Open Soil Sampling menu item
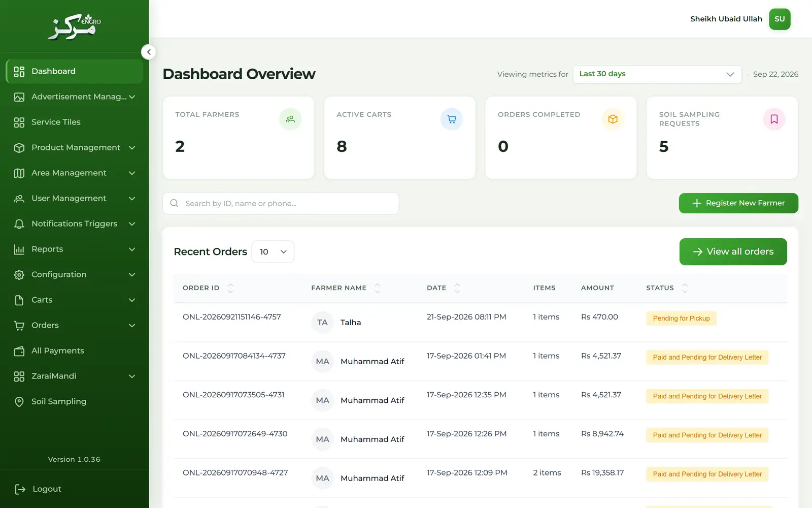The image size is (812, 508). [74, 402]
